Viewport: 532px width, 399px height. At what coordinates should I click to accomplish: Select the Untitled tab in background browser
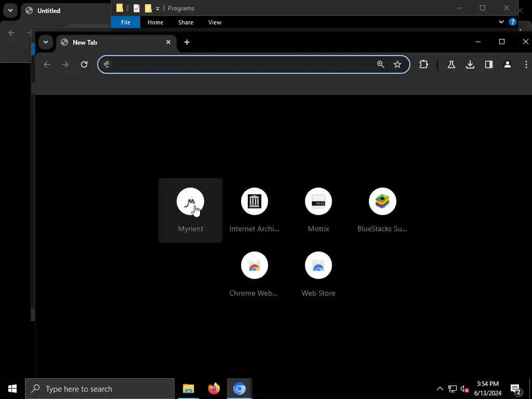pyautogui.click(x=66, y=10)
